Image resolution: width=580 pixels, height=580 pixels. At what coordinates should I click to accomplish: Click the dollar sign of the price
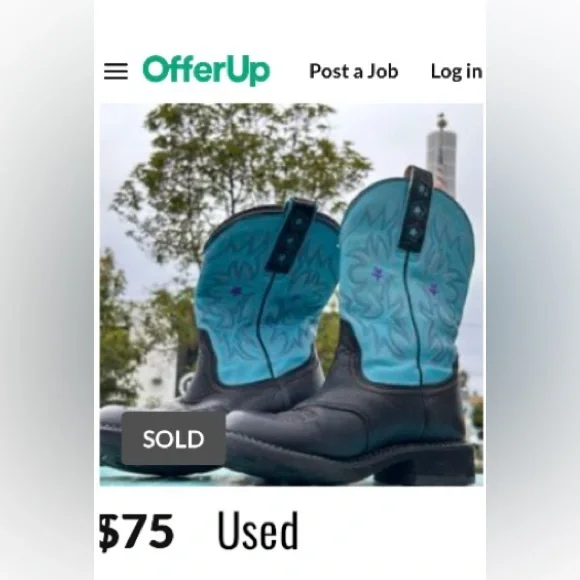[x=108, y=532]
